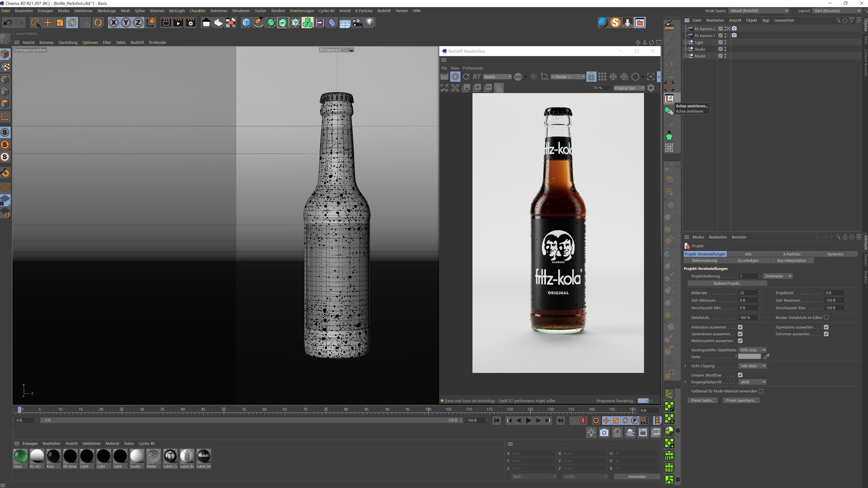Select the Scale tool
This screenshot has width=868, height=488.
click(60, 22)
